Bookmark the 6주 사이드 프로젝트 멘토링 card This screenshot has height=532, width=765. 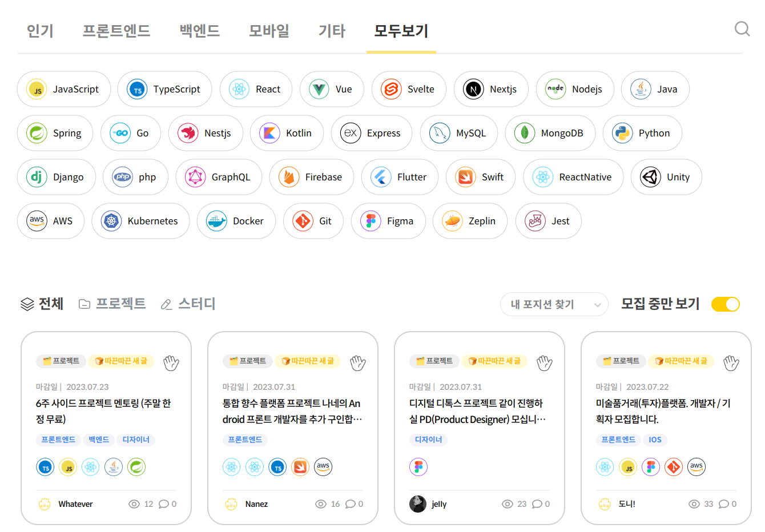171,362
